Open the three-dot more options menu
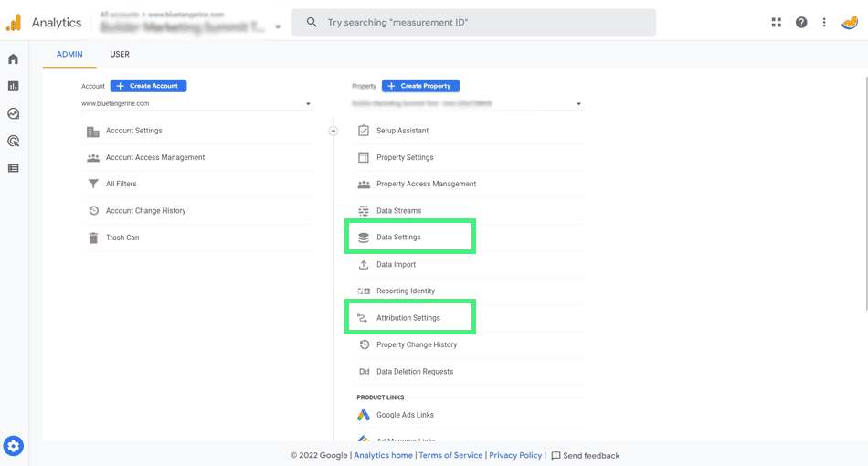The height and width of the screenshot is (466, 868). (x=824, y=23)
